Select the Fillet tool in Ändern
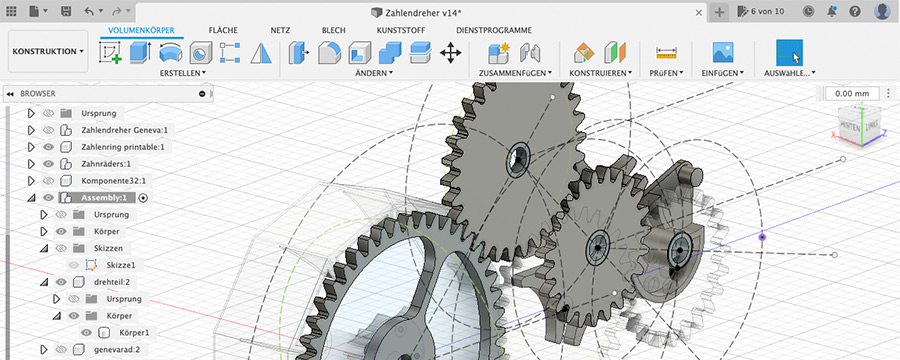 click(329, 53)
